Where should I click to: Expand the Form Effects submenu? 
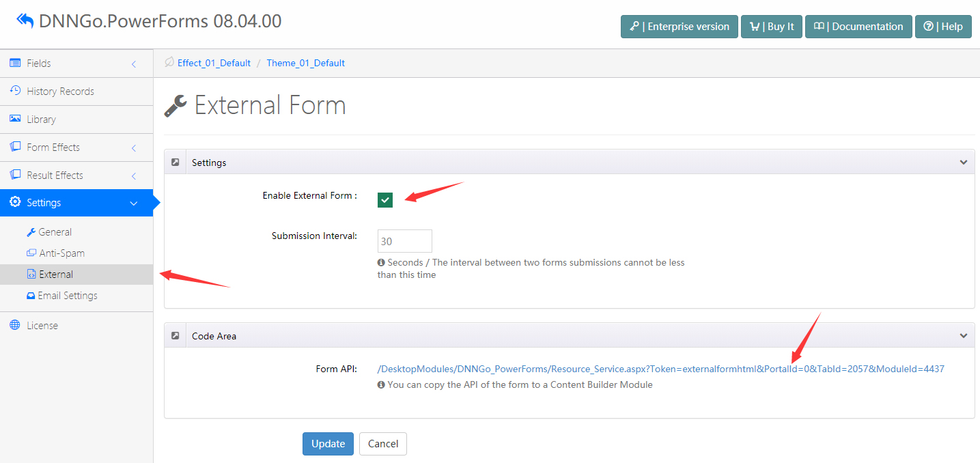[x=134, y=147]
